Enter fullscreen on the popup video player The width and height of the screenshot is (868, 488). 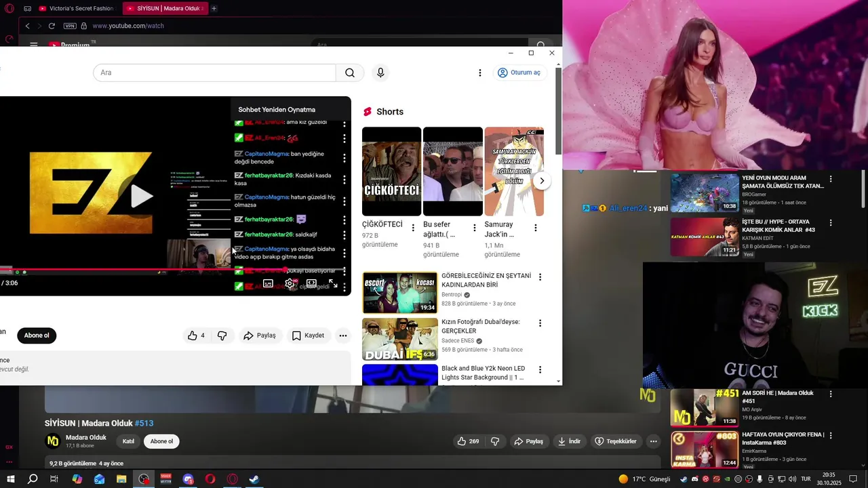(333, 283)
